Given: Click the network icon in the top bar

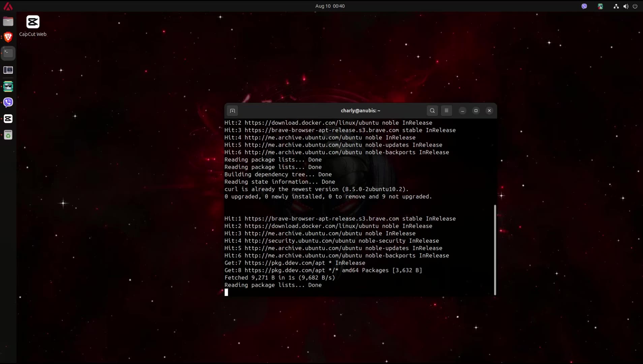Looking at the screenshot, I should [615, 6].
